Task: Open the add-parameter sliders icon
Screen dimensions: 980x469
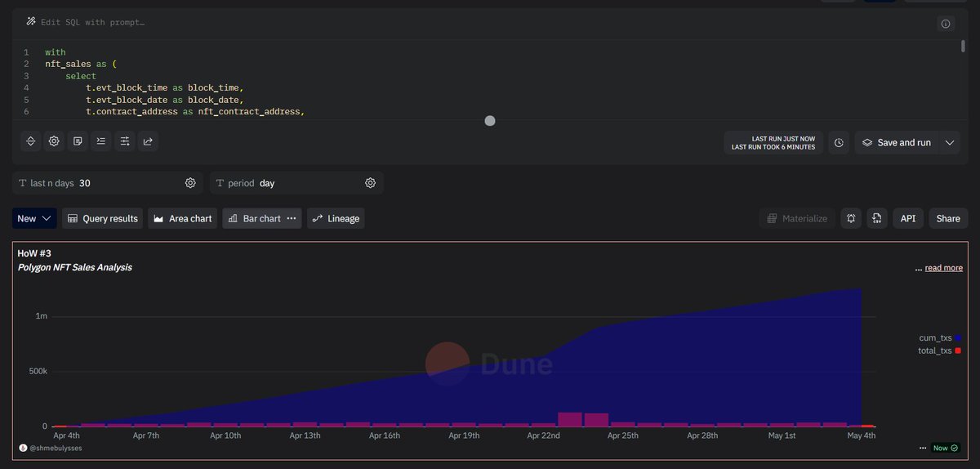Action: (x=124, y=141)
